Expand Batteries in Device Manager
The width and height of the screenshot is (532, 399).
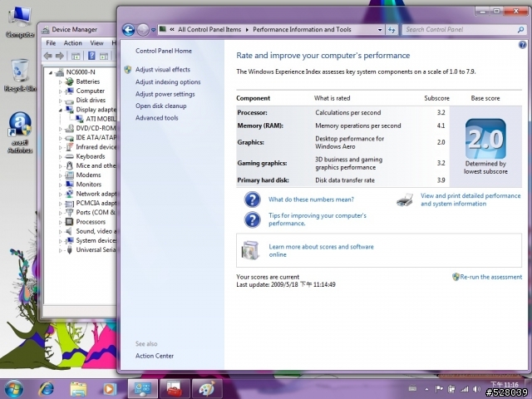[61, 82]
